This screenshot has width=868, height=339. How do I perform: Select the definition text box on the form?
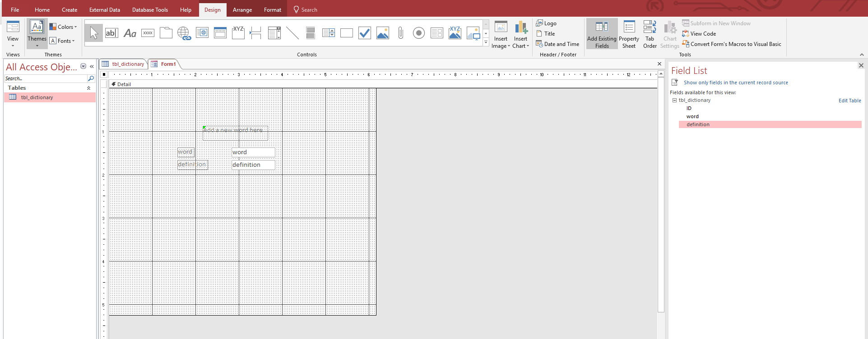point(253,165)
